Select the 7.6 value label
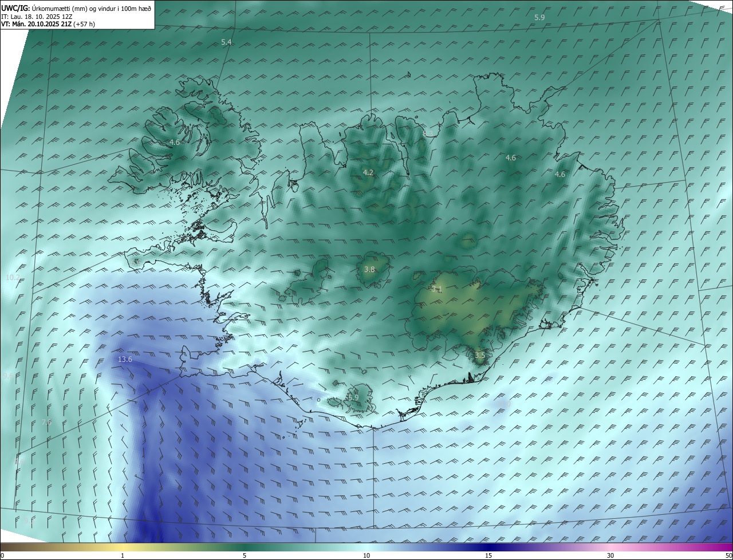 [46, 423]
